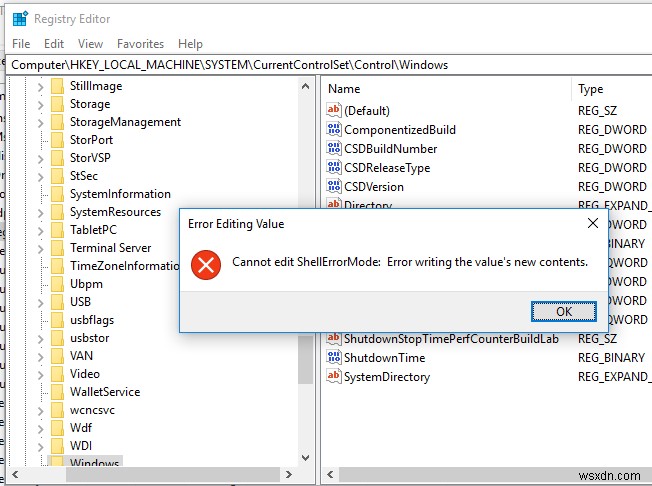Select the TabletPC folder icon

(x=57, y=230)
